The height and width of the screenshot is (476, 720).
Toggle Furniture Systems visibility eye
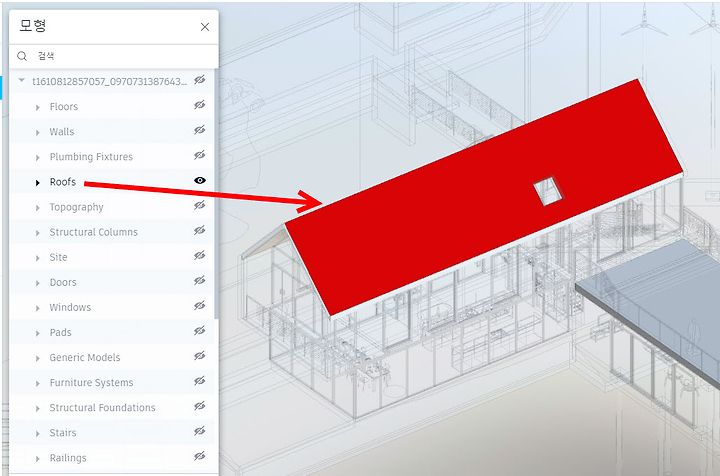[x=199, y=381]
